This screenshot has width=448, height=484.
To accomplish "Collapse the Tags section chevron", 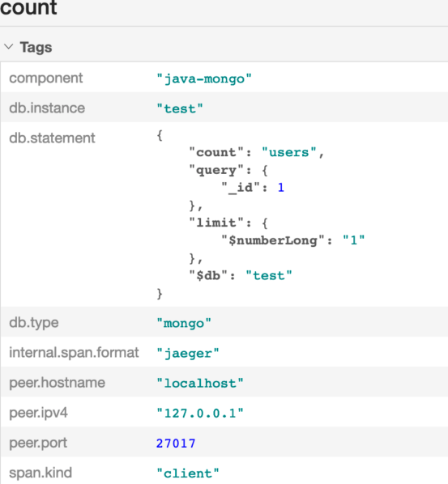I will pyautogui.click(x=9, y=47).
